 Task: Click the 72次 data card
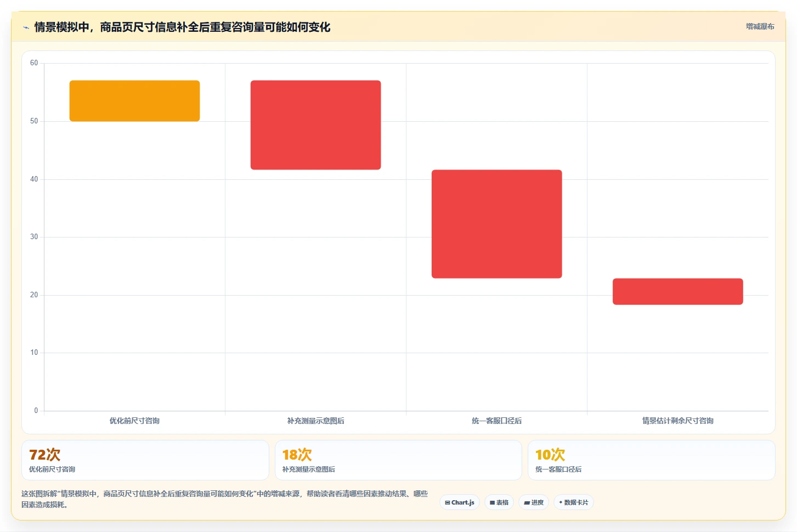(145, 460)
